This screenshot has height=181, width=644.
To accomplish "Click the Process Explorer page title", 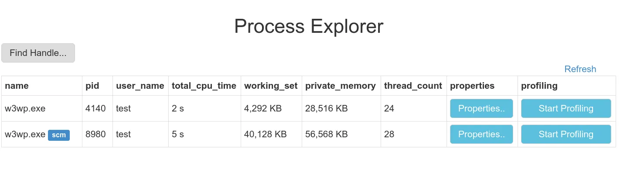I will click(309, 26).
